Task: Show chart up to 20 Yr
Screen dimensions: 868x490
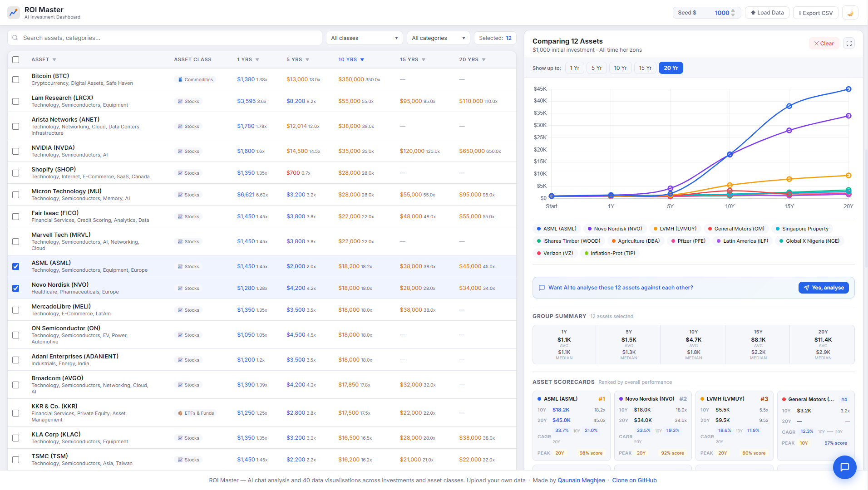Action: point(671,68)
